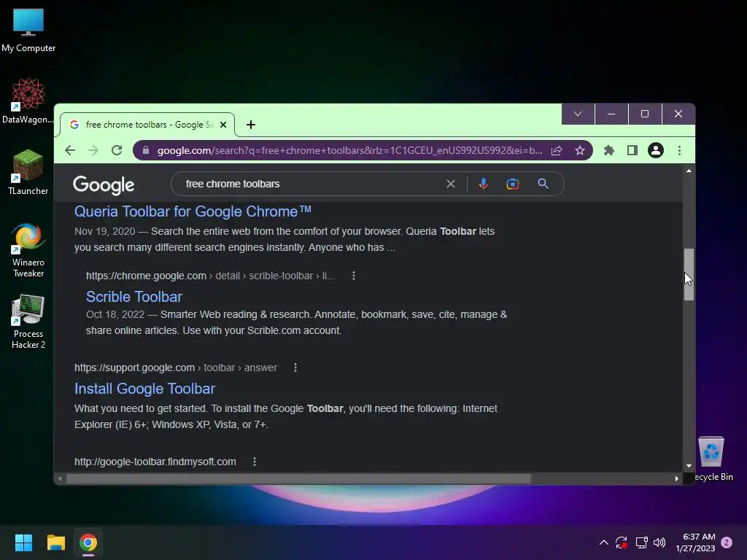Select the DataWagon desktop shortcut
This screenshot has height=560, width=747.
point(28,101)
